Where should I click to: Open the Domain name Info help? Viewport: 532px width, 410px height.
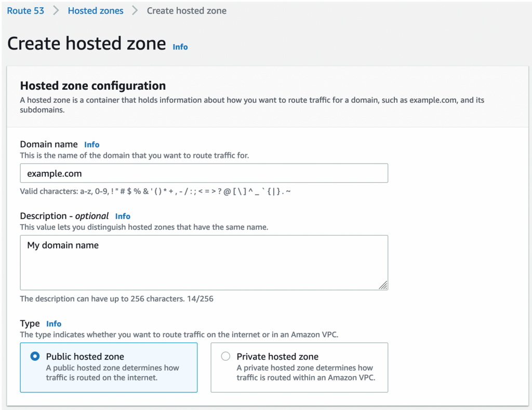coord(91,144)
